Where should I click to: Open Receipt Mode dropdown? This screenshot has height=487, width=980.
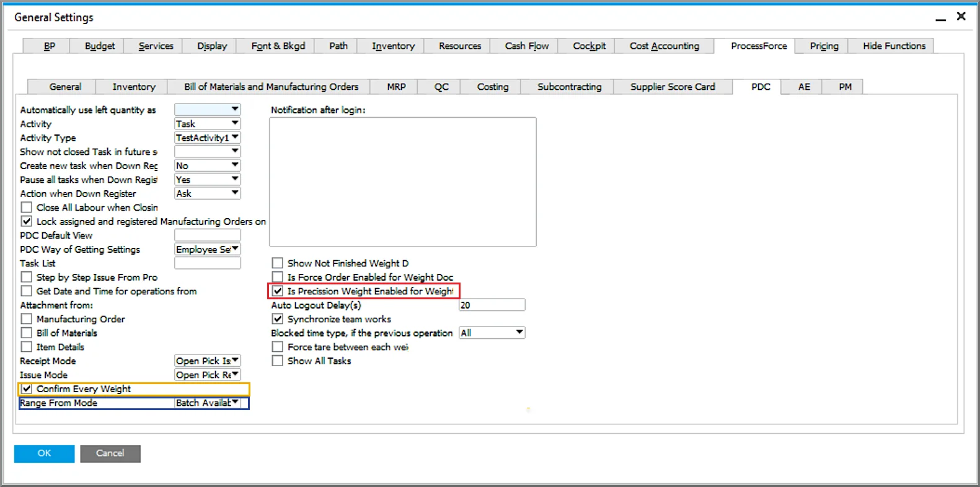[x=208, y=361]
